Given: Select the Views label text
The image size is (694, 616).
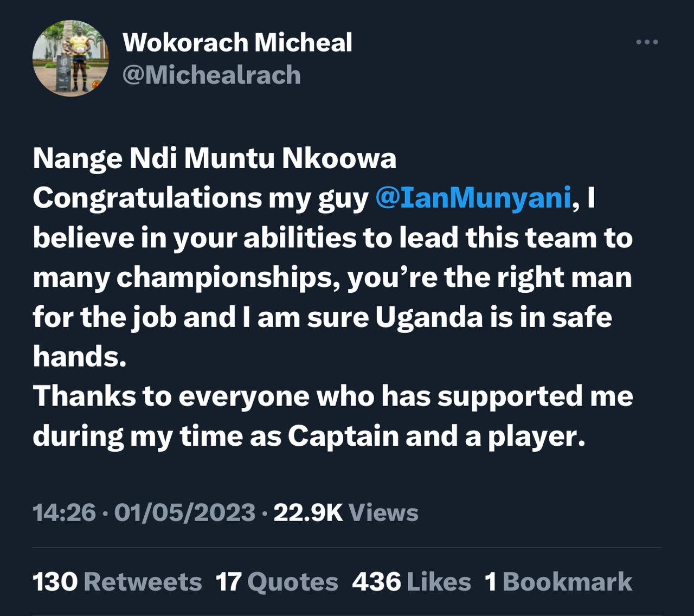Looking at the screenshot, I should point(383,512).
